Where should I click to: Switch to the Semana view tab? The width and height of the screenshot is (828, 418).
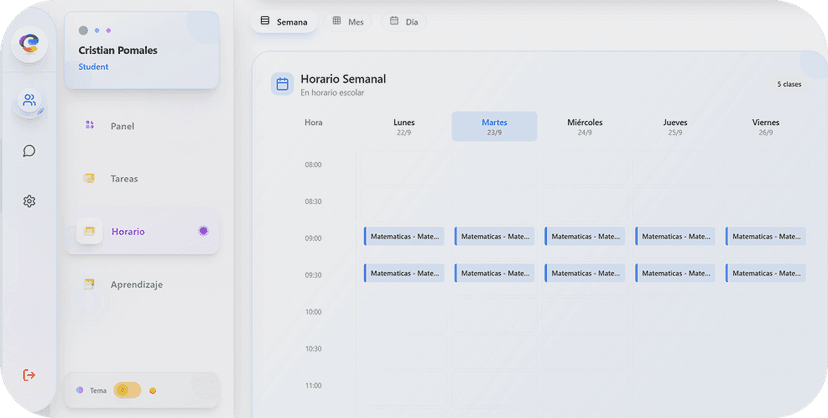pos(284,21)
